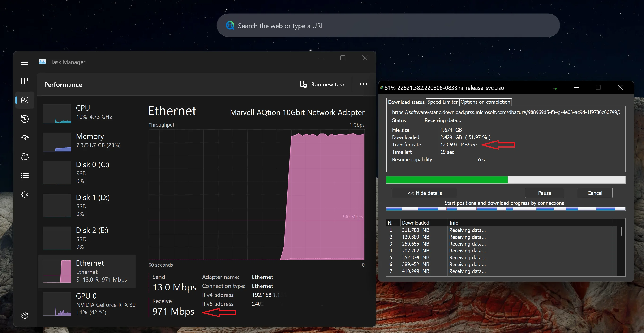Pause the ISO download
The height and width of the screenshot is (333, 644).
pos(544,193)
